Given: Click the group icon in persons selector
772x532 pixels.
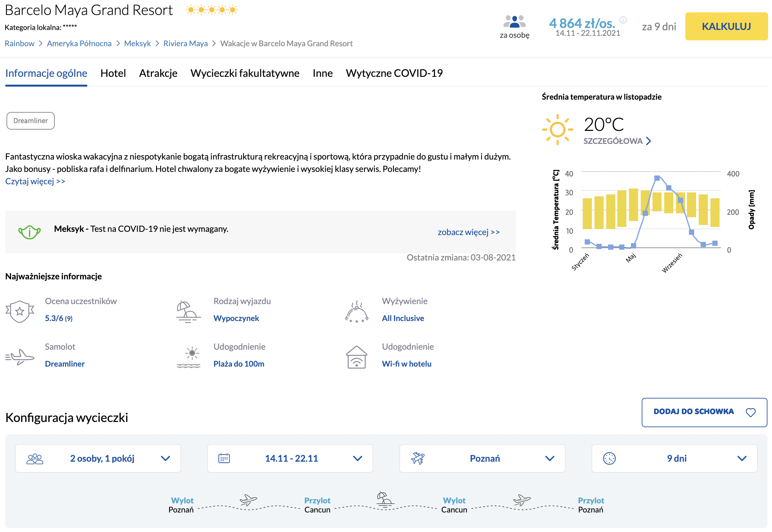Looking at the screenshot, I should 35,459.
